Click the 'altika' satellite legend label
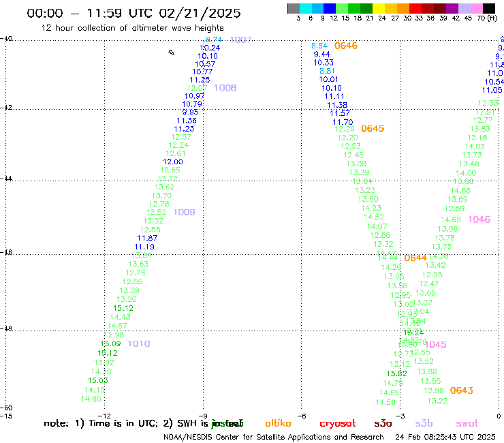The width and height of the screenshot is (504, 443). 278,423
